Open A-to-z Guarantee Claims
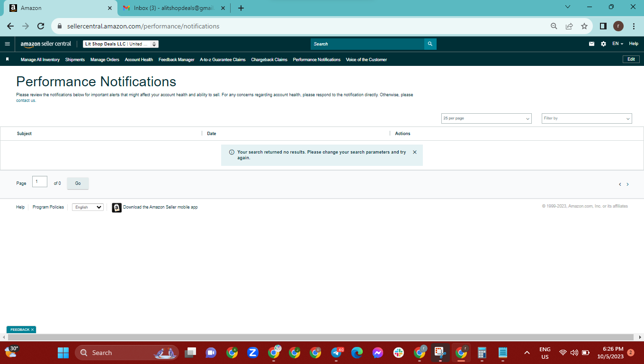Image resolution: width=644 pixels, height=364 pixels. (223, 60)
